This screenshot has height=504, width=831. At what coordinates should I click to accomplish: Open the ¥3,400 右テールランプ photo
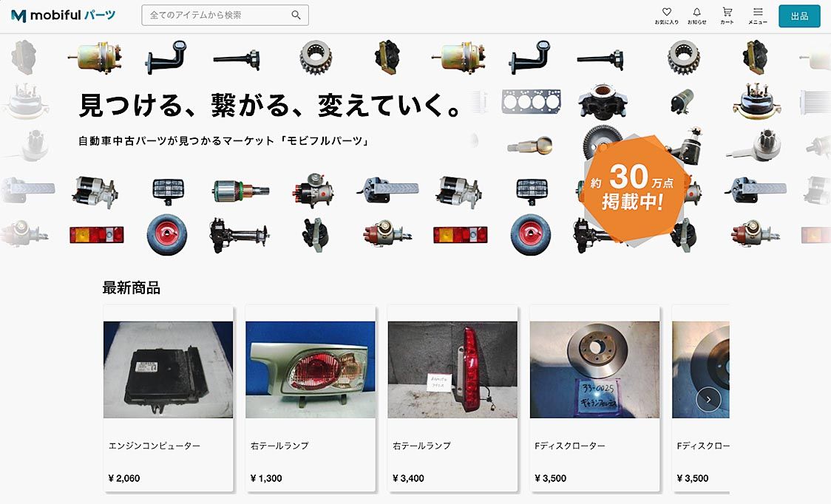(x=452, y=370)
